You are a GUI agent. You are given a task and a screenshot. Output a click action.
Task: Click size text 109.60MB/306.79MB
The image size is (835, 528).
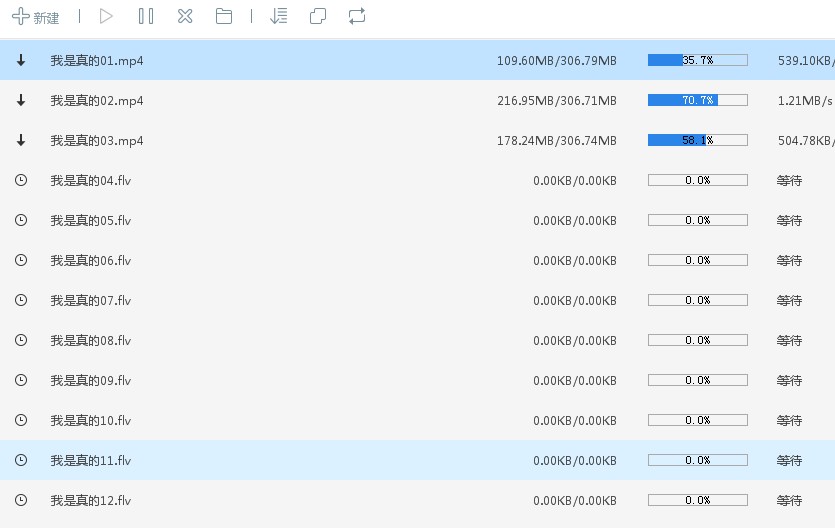click(x=556, y=61)
